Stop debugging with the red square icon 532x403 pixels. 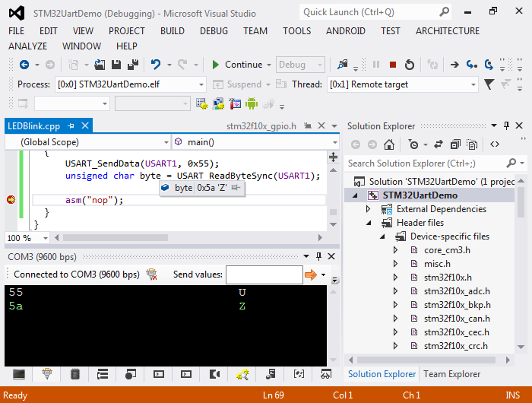pyautogui.click(x=393, y=65)
